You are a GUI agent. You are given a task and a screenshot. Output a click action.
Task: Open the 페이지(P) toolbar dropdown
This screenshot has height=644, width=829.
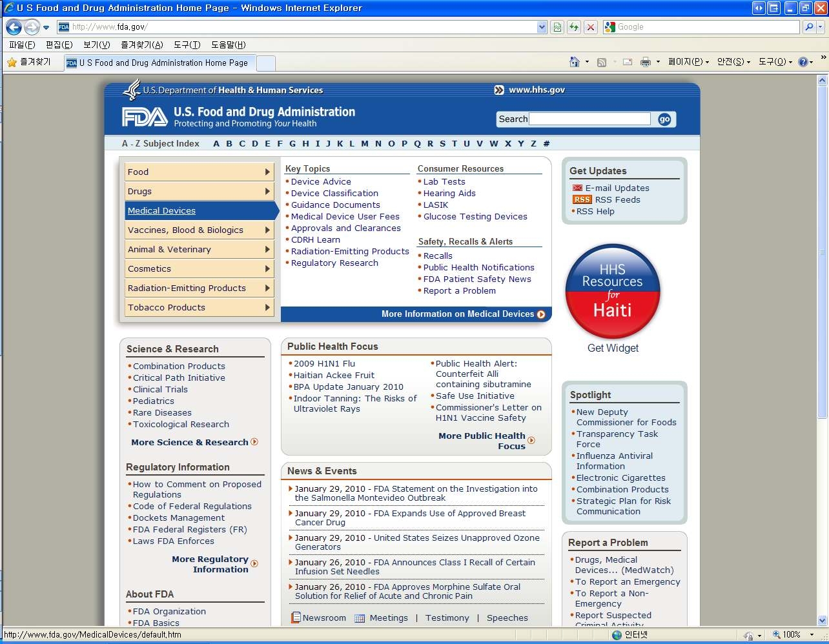point(688,62)
